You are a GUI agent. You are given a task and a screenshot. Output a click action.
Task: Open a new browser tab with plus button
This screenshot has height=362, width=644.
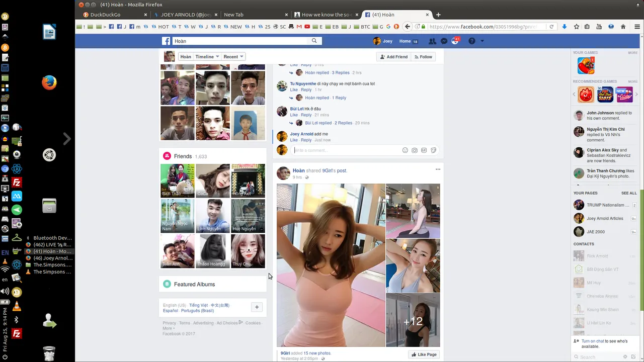tap(438, 15)
